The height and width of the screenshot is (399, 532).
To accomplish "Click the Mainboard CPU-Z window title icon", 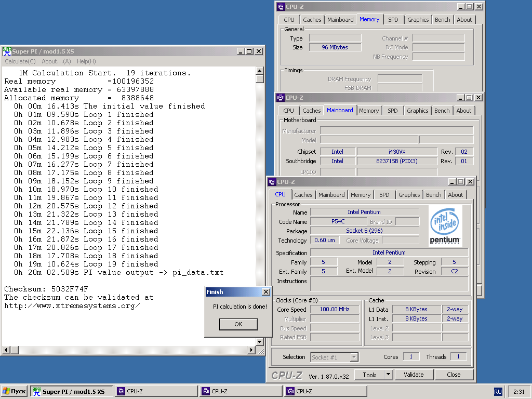I will [280, 98].
